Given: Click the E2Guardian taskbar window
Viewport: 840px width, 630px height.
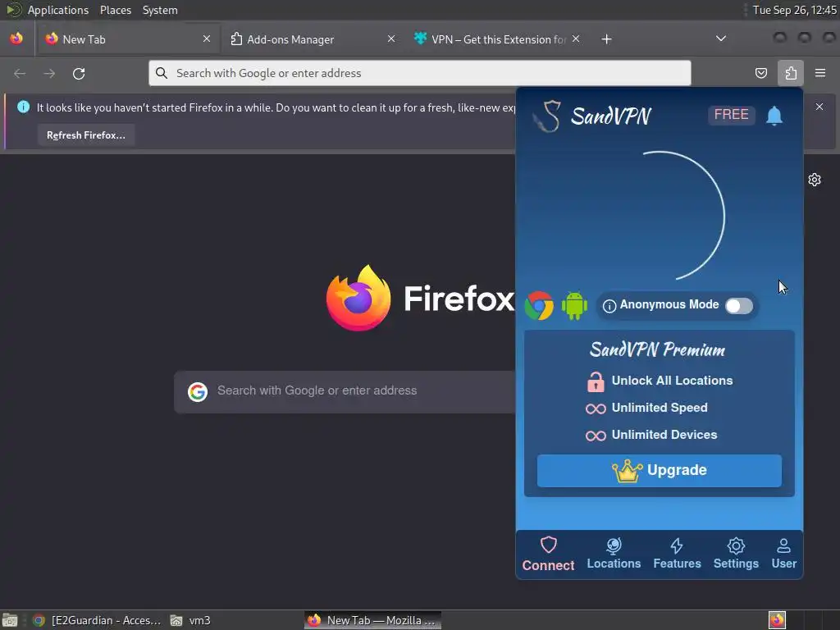Looking at the screenshot, I should click(97, 620).
